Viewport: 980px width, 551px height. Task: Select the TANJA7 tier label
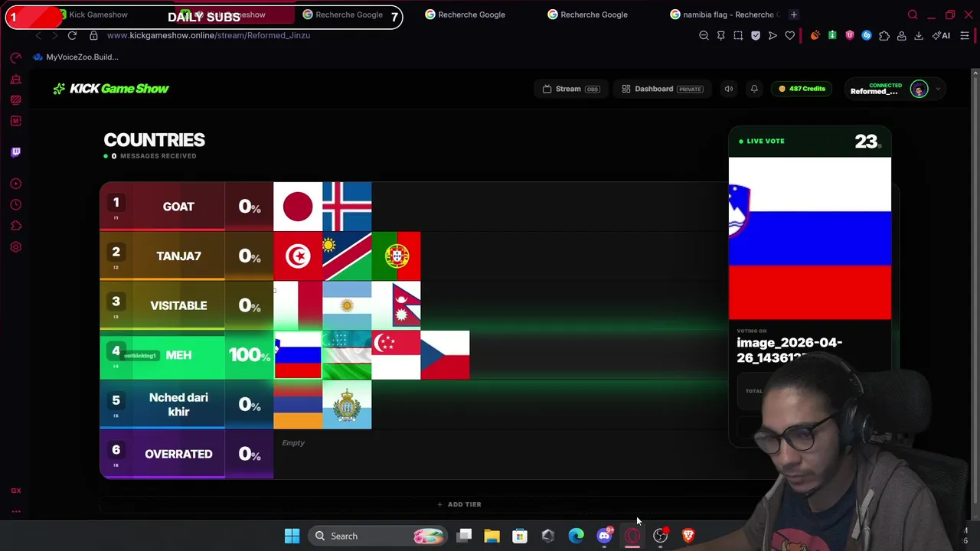178,256
